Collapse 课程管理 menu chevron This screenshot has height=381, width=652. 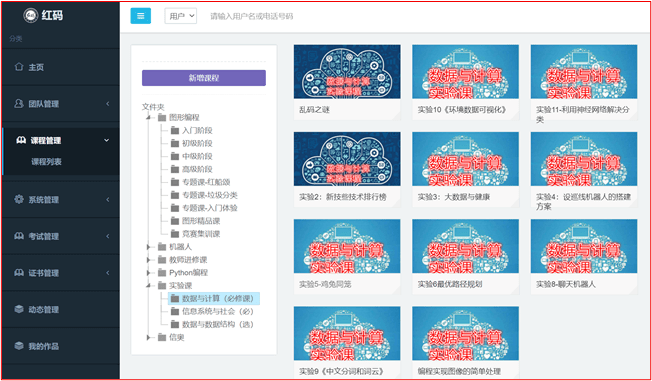pos(107,140)
